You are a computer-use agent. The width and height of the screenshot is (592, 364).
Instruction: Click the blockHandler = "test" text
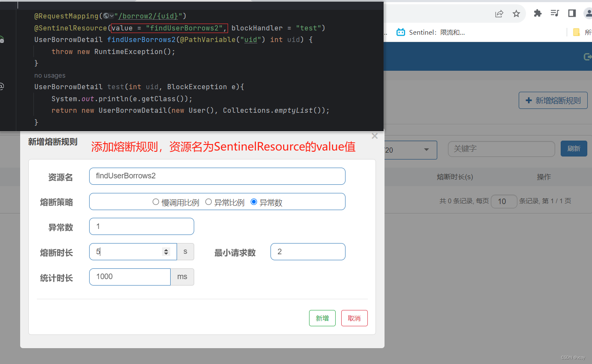pos(276,28)
